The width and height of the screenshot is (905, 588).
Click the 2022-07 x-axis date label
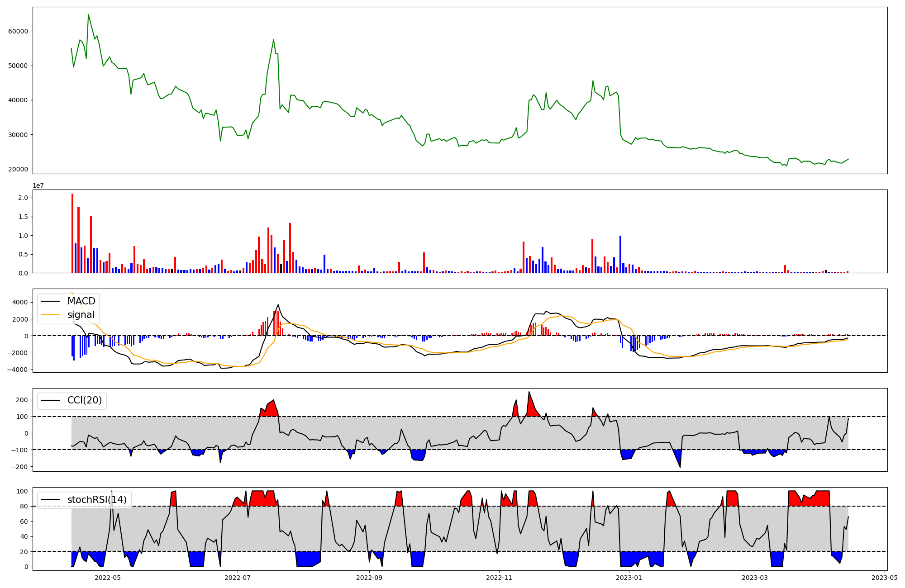click(x=238, y=578)
